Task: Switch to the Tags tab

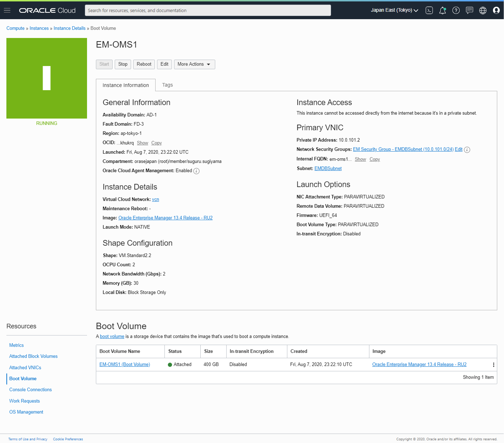Action: tap(167, 85)
